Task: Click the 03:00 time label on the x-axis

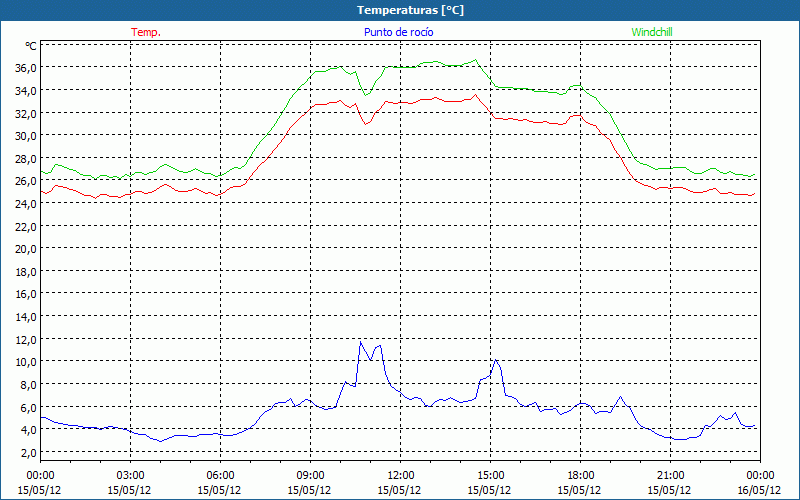Action: tap(131, 475)
